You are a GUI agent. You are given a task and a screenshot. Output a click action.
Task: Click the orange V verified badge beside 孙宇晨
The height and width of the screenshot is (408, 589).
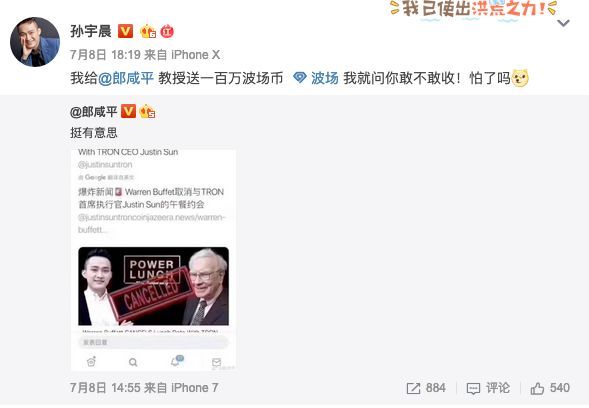click(x=125, y=31)
